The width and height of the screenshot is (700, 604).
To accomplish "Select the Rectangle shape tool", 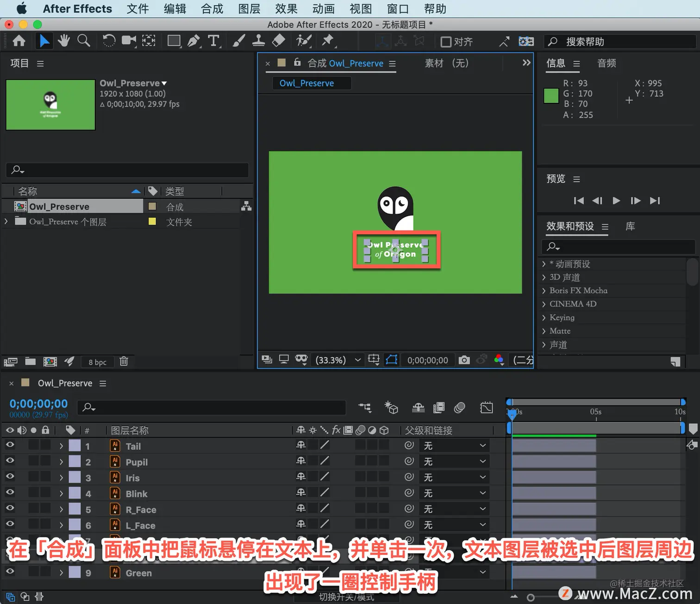I will [174, 41].
